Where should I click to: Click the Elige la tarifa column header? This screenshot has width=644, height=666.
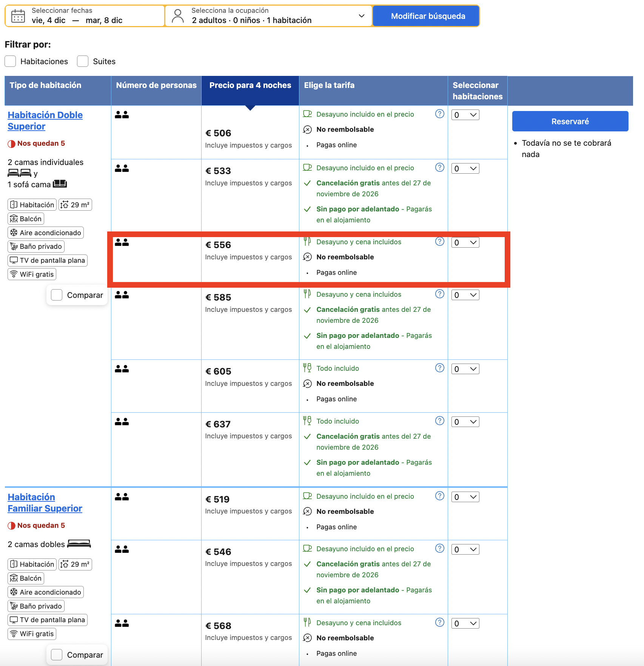(x=373, y=91)
